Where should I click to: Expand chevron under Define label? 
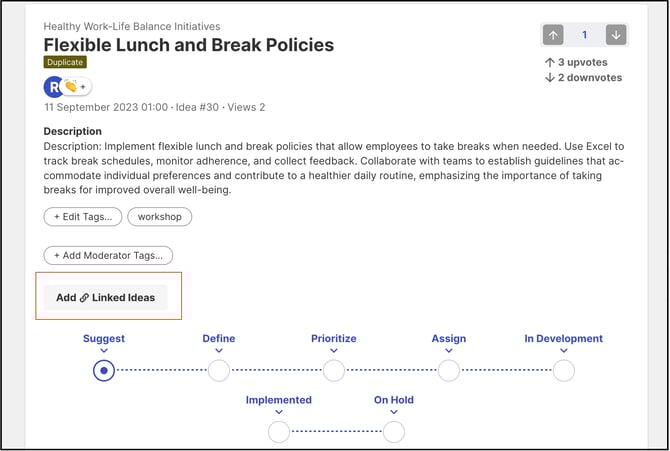(x=219, y=351)
